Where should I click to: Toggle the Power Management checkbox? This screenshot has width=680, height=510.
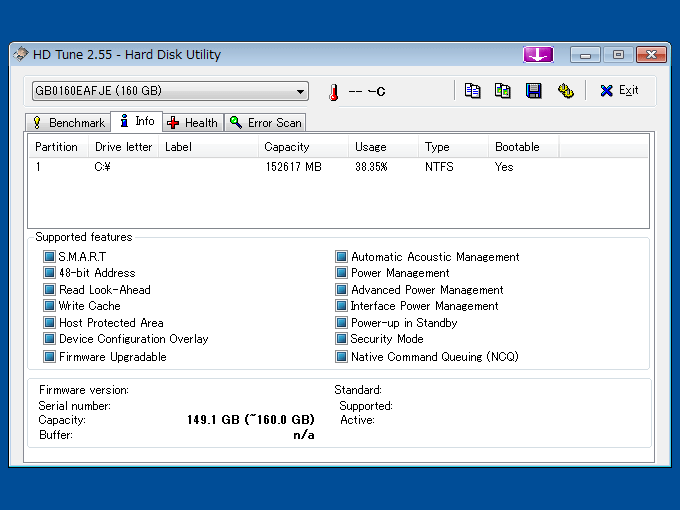[x=341, y=273]
